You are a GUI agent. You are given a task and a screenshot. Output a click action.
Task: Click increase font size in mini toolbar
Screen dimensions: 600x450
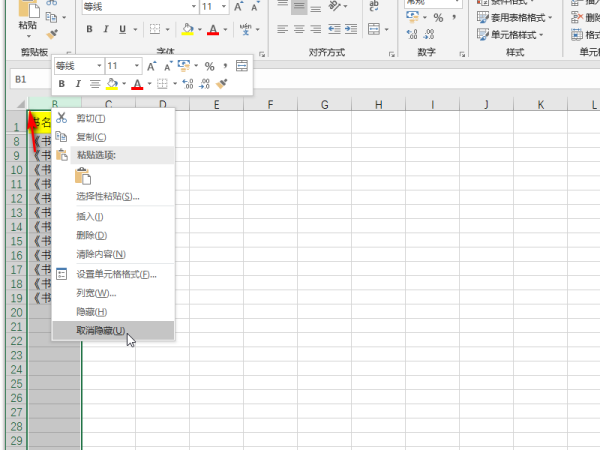click(153, 66)
